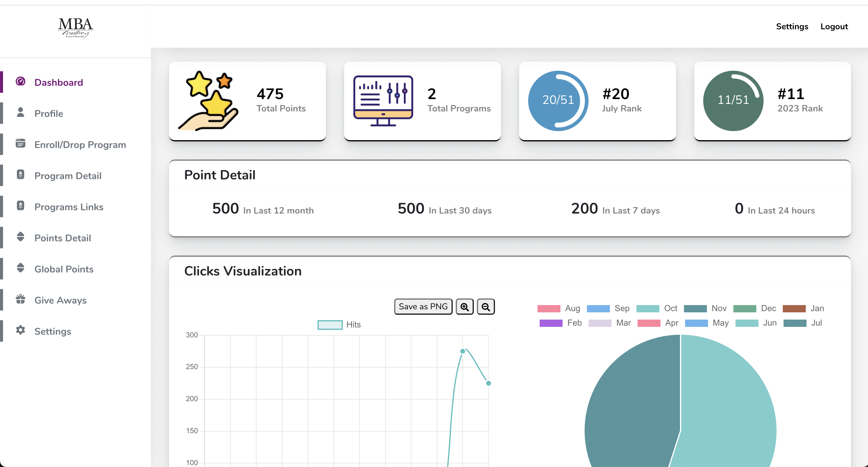The image size is (868, 467).
Task: Toggle the Hits legend on line chart
Action: (x=339, y=325)
